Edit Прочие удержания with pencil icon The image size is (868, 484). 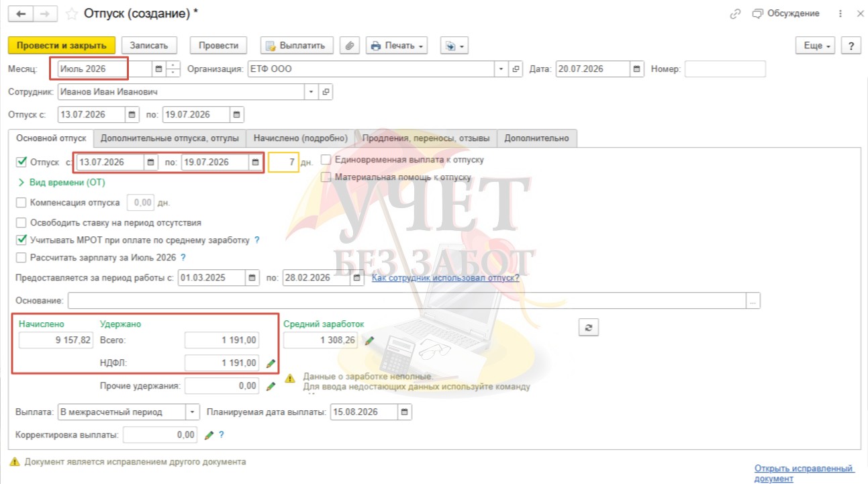[271, 386]
